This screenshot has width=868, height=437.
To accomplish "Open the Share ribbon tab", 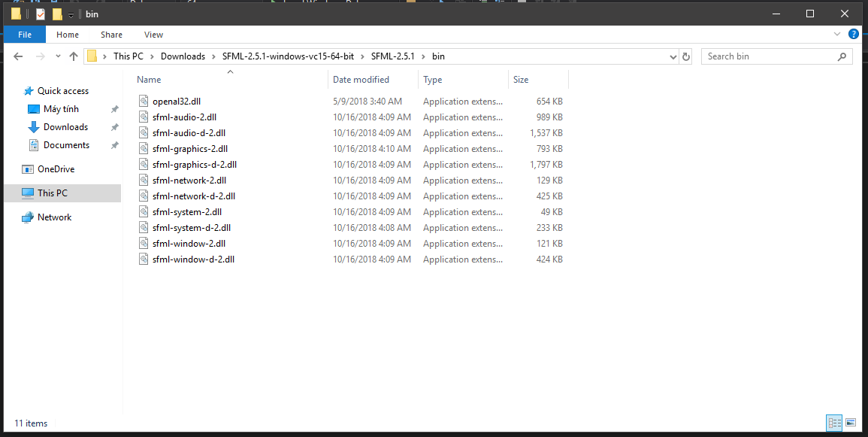I will point(111,35).
